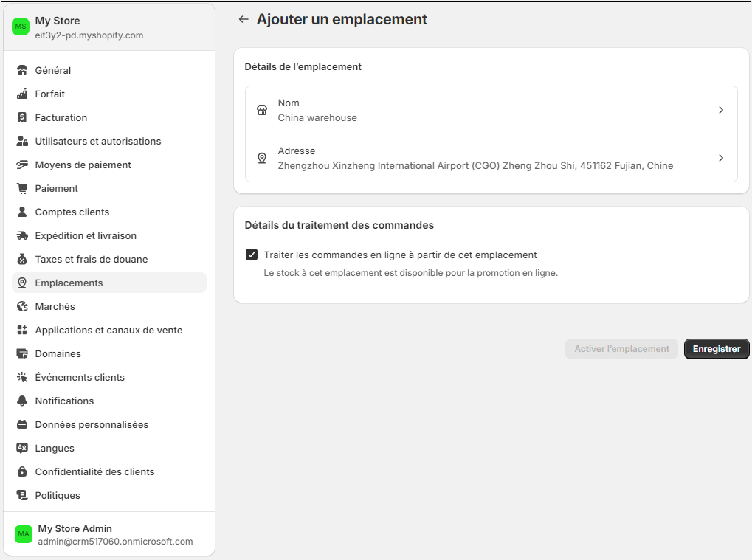The height and width of the screenshot is (560, 752).
Task: Click the Confidentialité des clients lock icon
Action: pos(22,472)
